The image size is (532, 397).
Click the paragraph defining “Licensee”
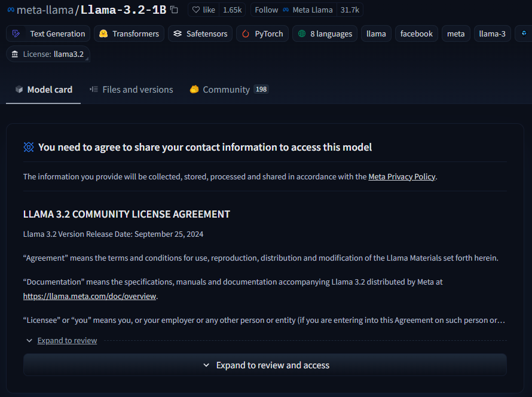click(264, 320)
